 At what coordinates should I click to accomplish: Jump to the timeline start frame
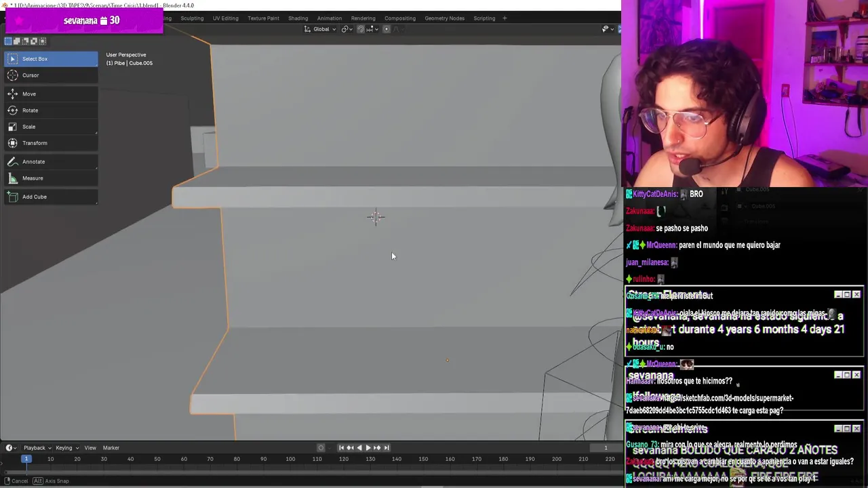coord(341,447)
